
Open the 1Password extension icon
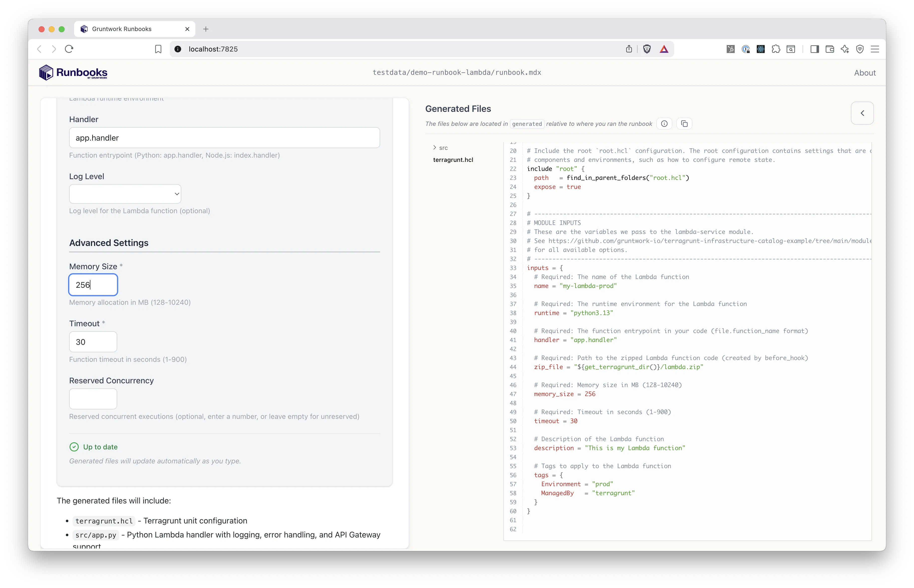pos(746,49)
